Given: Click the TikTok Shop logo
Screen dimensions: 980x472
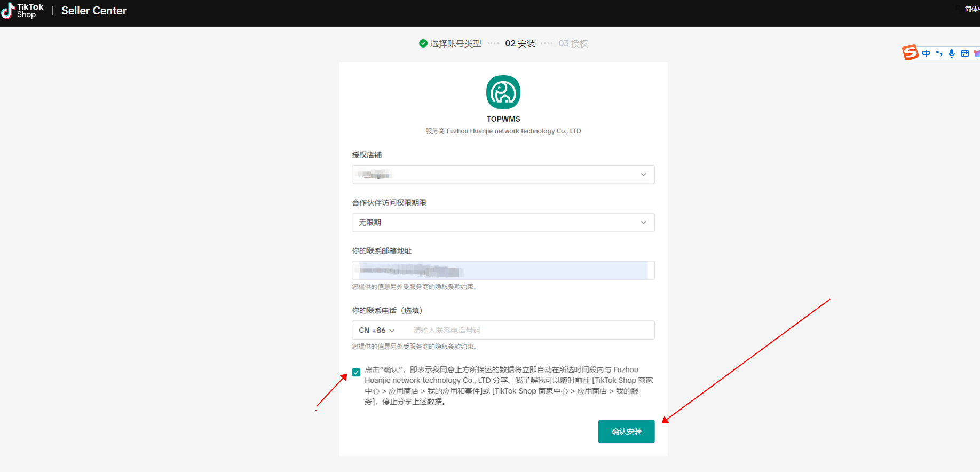Looking at the screenshot, I should tap(22, 11).
